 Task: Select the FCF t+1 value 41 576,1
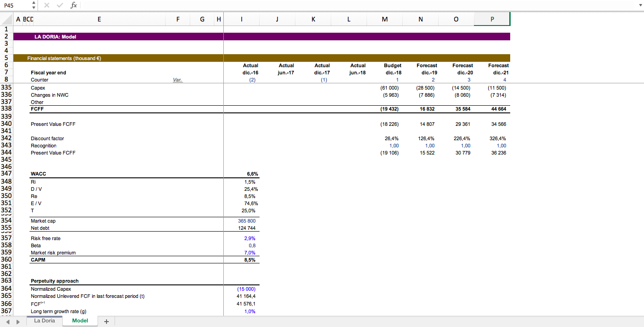(x=246, y=304)
